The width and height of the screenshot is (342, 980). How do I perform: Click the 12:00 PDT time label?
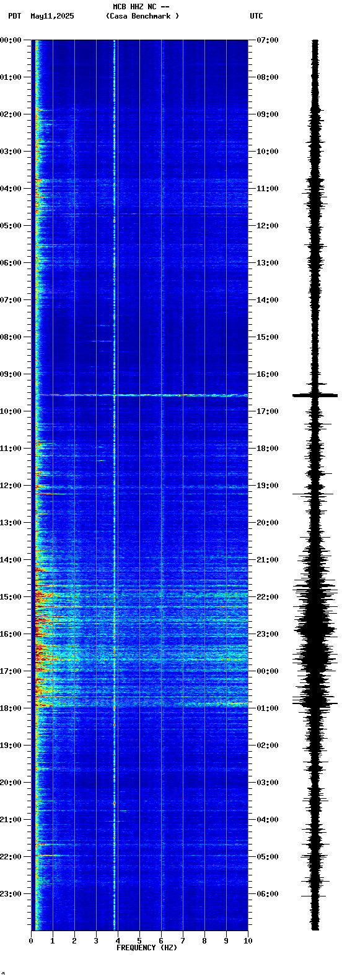click(x=11, y=486)
